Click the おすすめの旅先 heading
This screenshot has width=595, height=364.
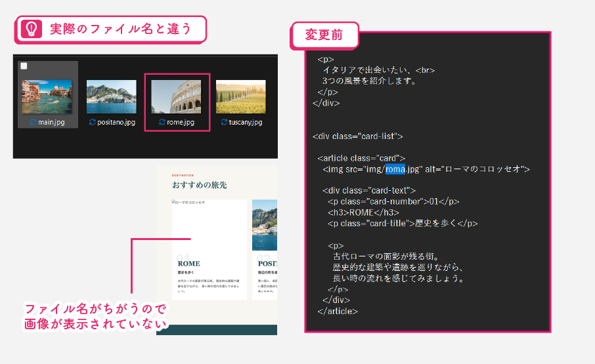199,185
